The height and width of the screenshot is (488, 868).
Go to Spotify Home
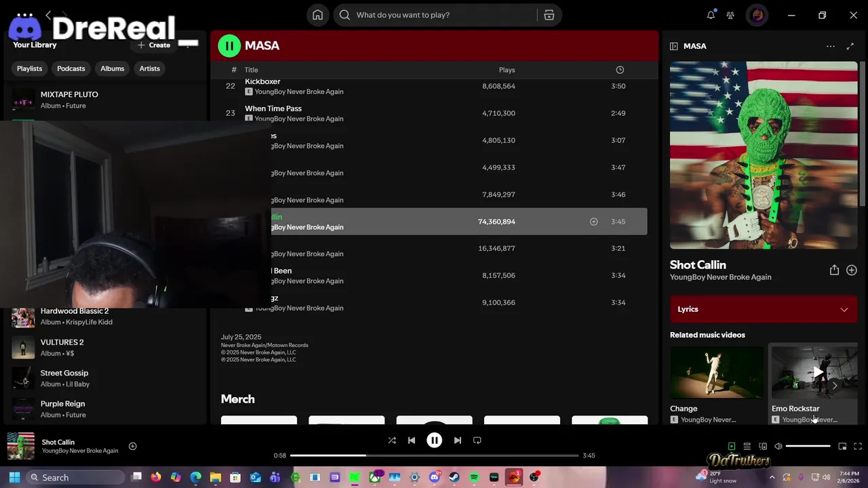click(x=317, y=15)
